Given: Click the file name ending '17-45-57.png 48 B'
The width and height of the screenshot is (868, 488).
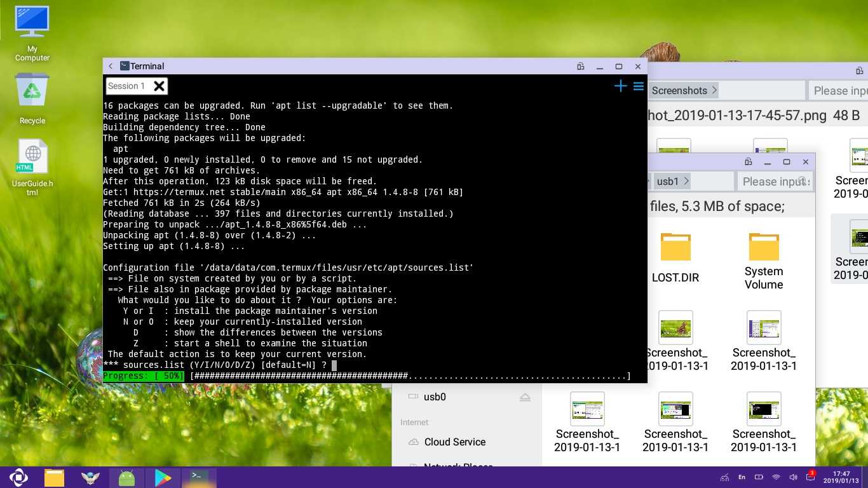Looking at the screenshot, I should coord(754,115).
